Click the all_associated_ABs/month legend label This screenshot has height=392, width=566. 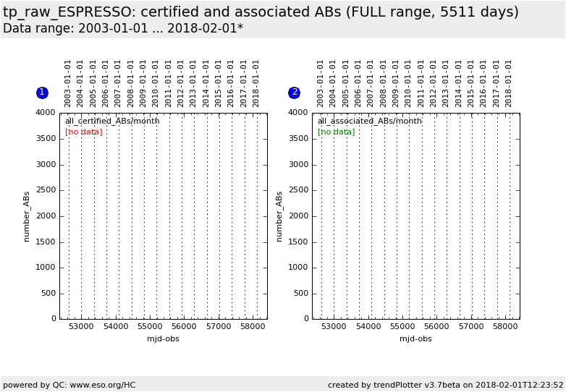pyautogui.click(x=369, y=122)
